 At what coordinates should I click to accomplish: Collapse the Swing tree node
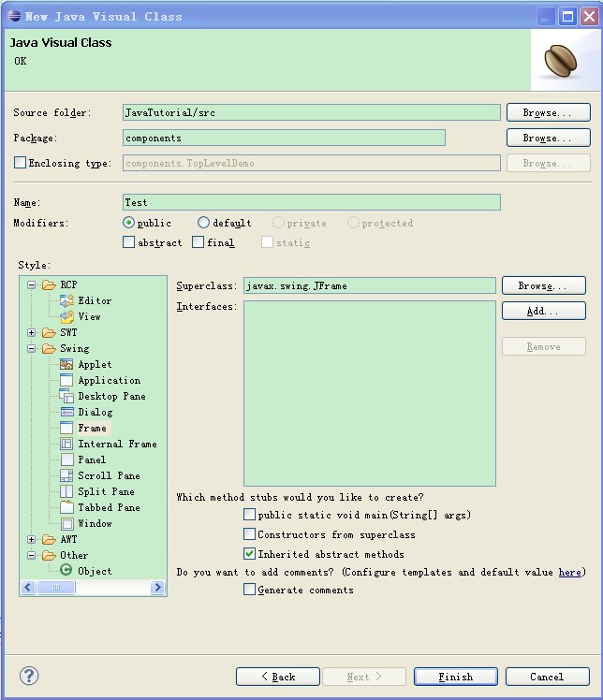coord(31,349)
